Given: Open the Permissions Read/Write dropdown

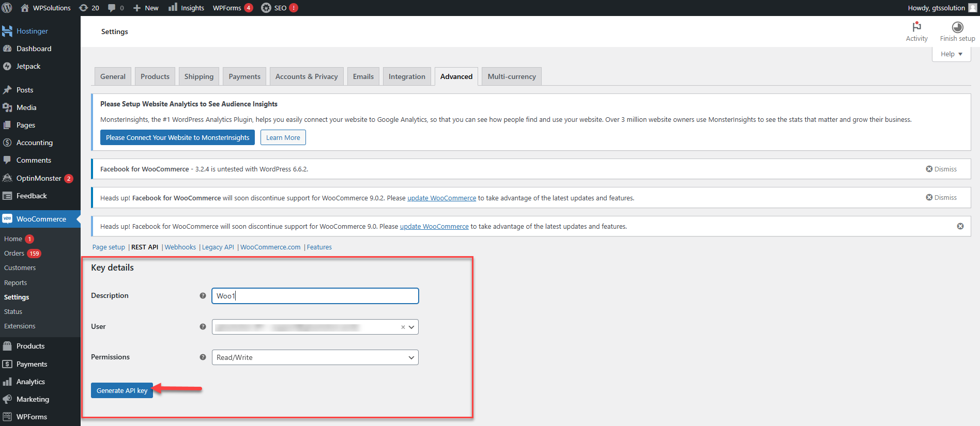Looking at the screenshot, I should tap(315, 357).
